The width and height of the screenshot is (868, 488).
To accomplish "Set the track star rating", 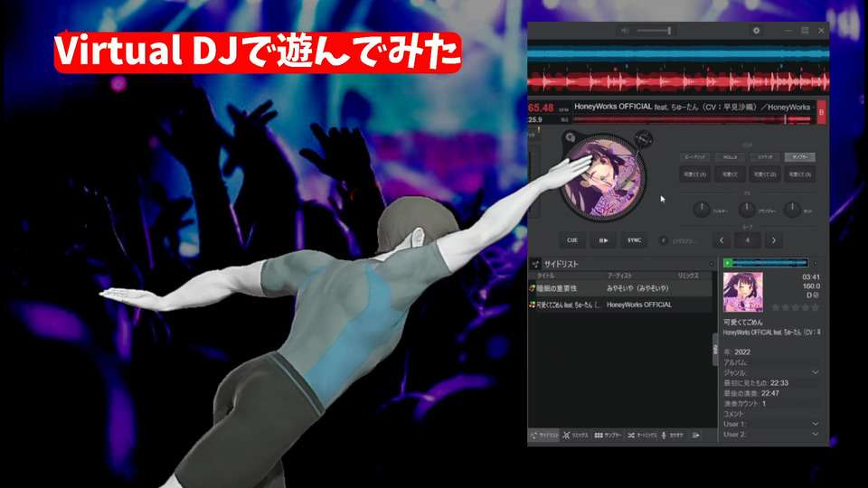I will pos(796,307).
